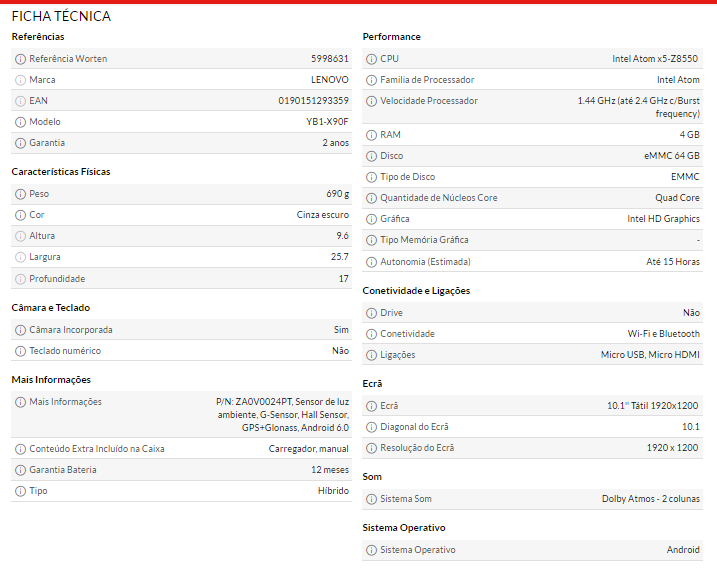717x577 pixels.
Task: Click the info icon next to EAN
Action: point(20,101)
